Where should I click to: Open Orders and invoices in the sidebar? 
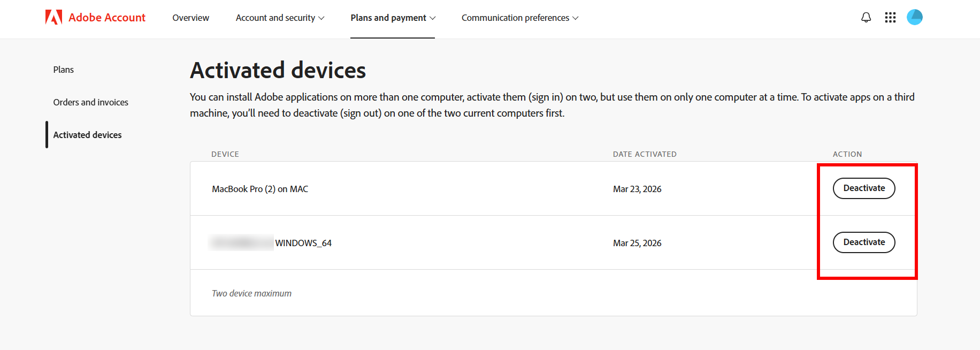click(91, 102)
